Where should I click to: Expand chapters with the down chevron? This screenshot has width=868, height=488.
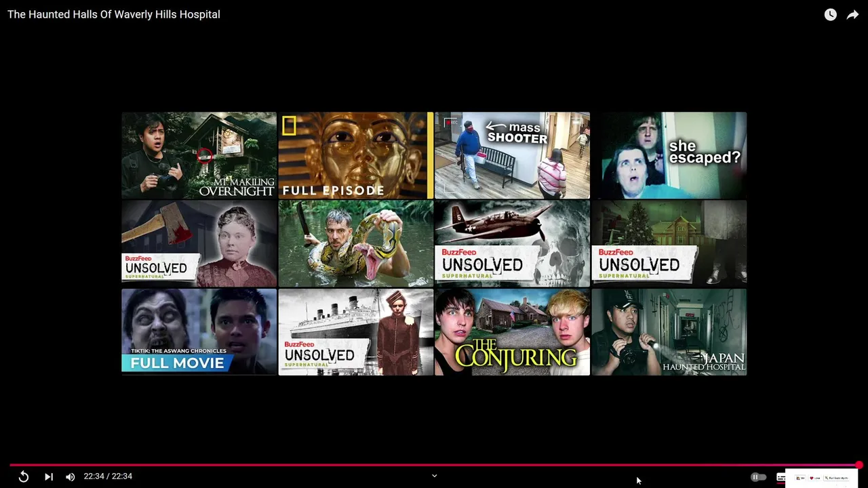coord(435,476)
